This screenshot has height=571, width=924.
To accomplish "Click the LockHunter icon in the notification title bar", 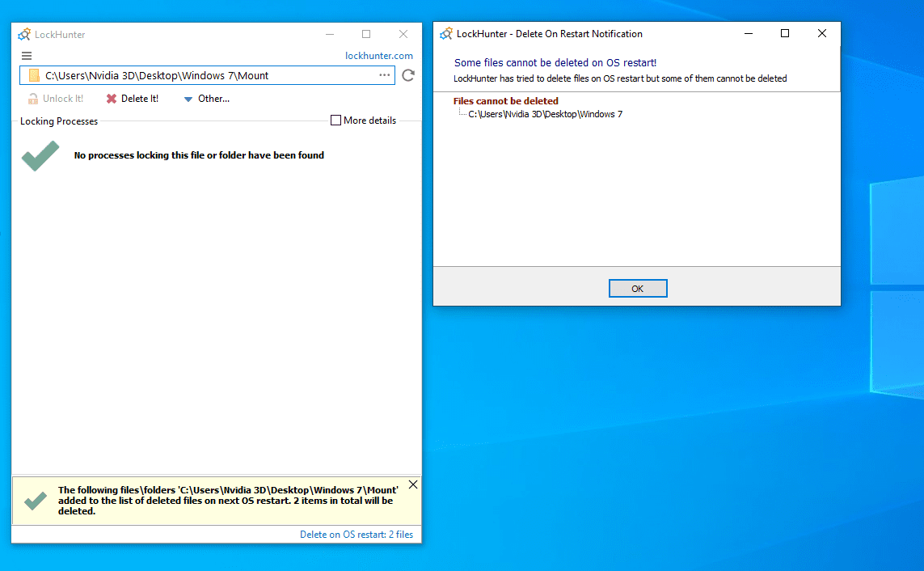I will click(446, 34).
